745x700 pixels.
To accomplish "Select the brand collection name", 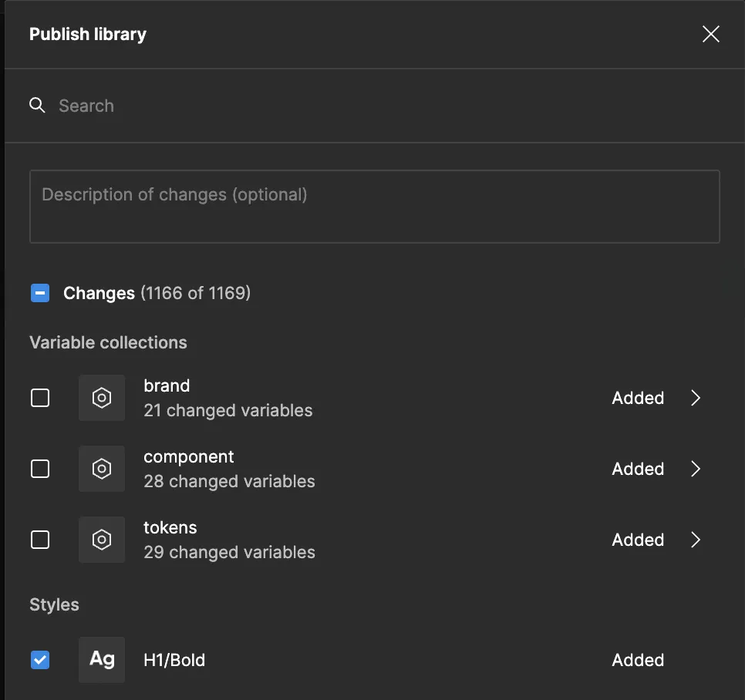I will click(167, 385).
